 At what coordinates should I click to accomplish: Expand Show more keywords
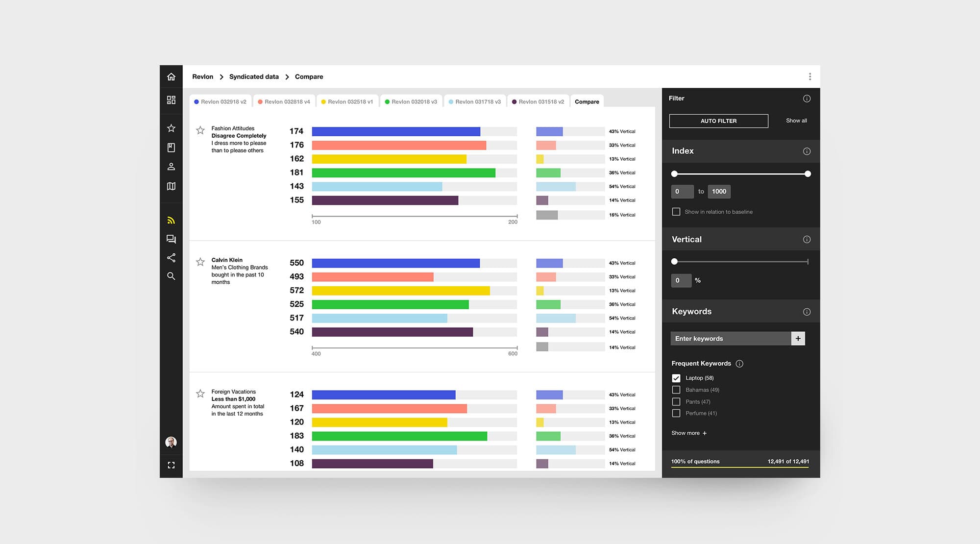click(x=689, y=433)
